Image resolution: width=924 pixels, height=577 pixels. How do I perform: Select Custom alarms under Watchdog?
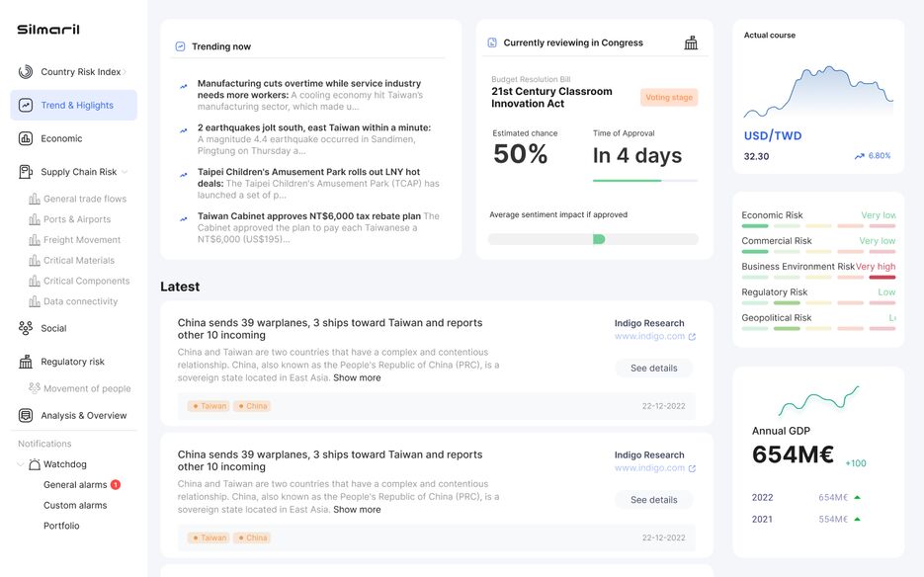pyautogui.click(x=75, y=505)
